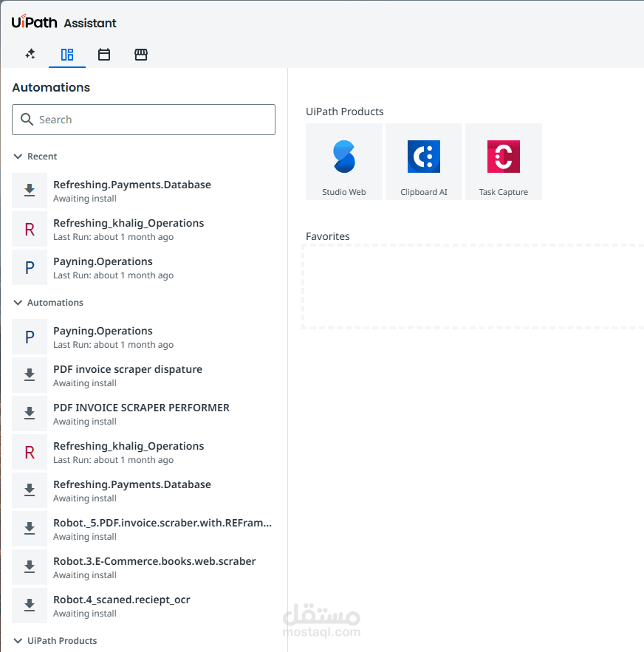Open Task Capture
This screenshot has height=652, width=644.
coord(503,161)
